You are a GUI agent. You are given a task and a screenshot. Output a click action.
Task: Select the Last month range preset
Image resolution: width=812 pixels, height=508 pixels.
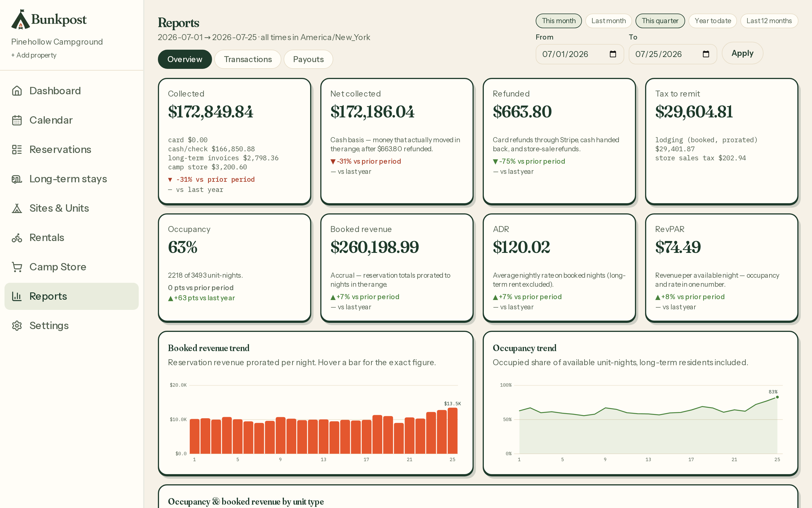[x=608, y=21]
